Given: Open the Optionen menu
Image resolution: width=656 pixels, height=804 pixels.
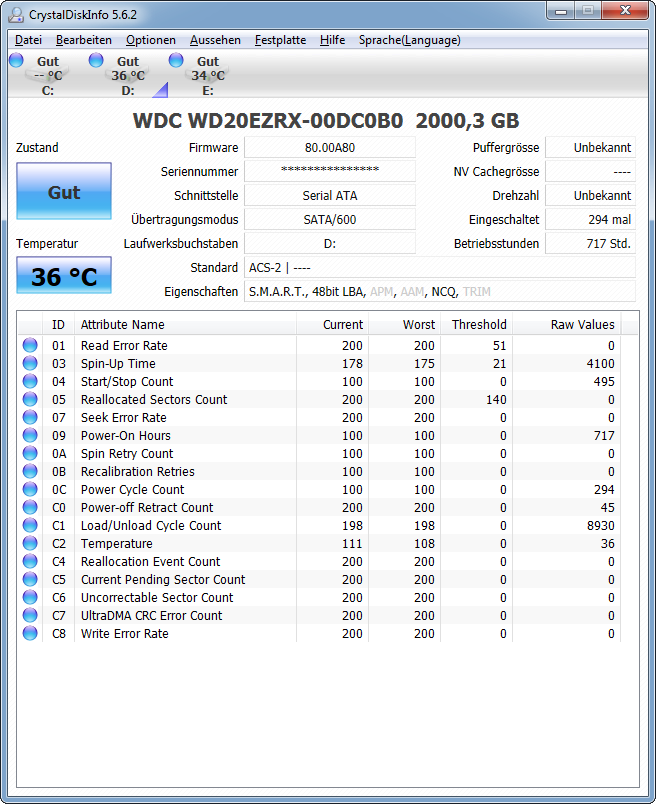Looking at the screenshot, I should click(x=151, y=40).
